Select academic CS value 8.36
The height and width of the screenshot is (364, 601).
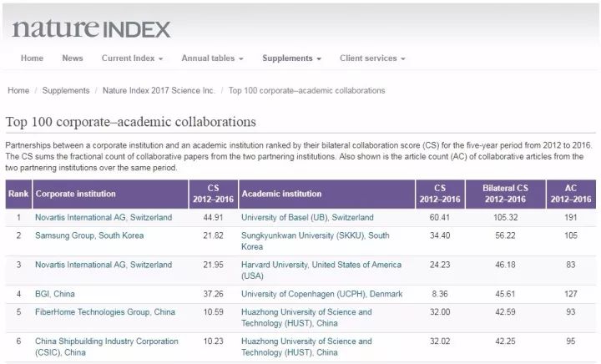[440, 294]
